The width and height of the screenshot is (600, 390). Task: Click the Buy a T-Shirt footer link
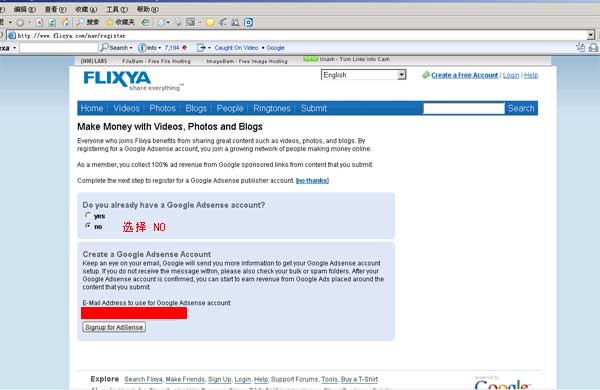[x=359, y=379]
